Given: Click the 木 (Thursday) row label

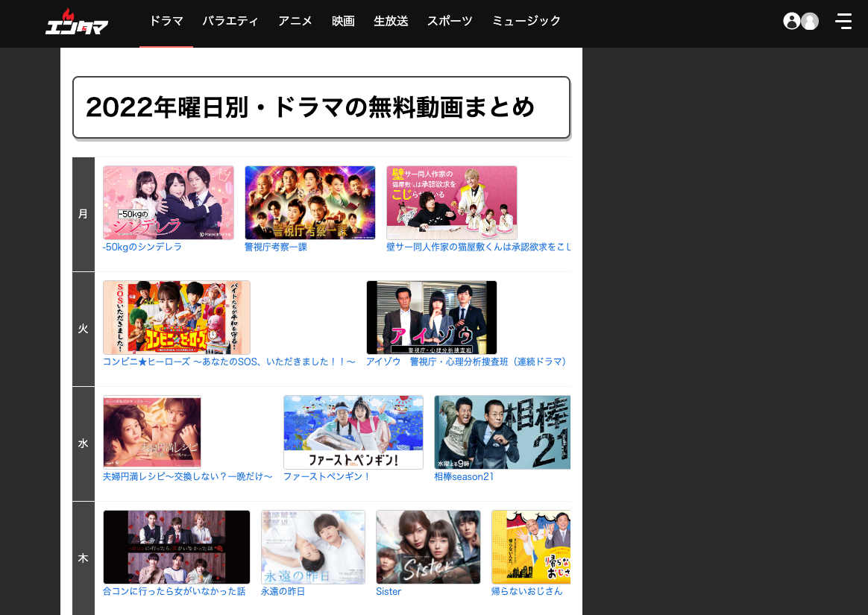Looking at the screenshot, I should (x=83, y=558).
